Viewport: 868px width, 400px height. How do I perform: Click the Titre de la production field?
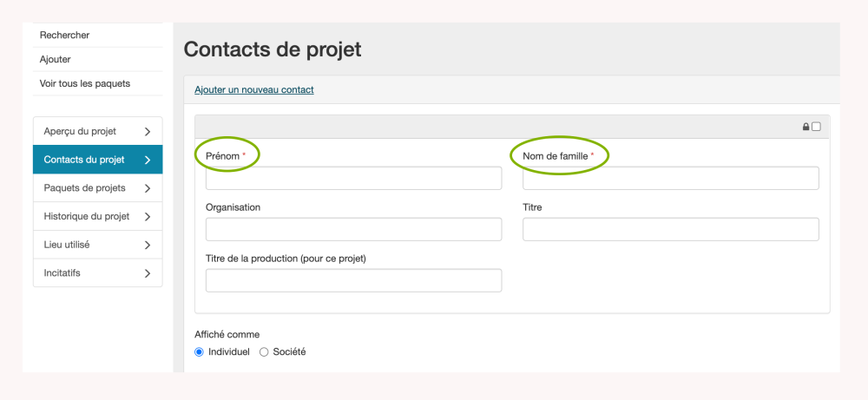353,281
